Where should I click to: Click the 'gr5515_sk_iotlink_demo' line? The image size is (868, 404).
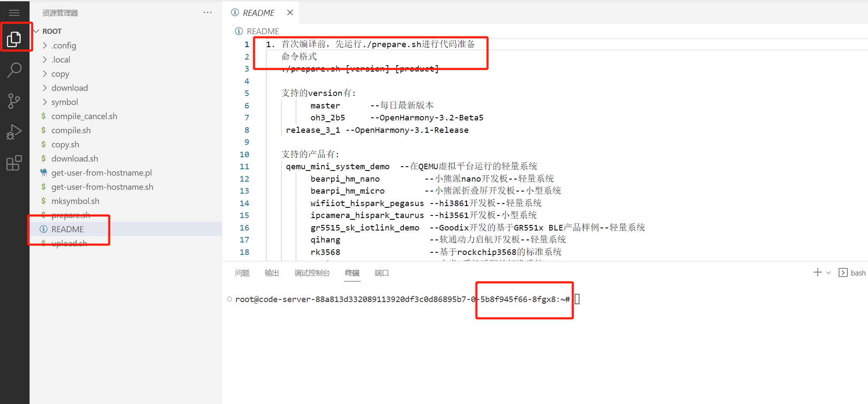(478, 227)
